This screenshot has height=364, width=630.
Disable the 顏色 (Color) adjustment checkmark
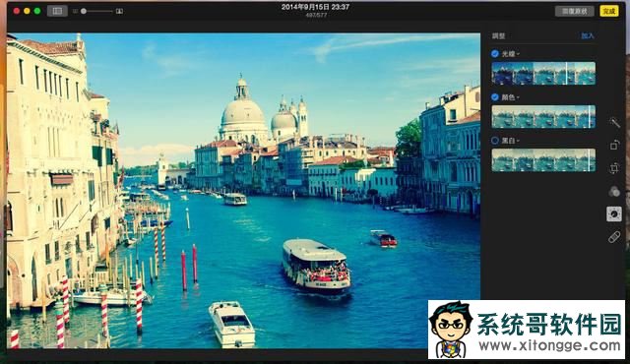tap(495, 97)
